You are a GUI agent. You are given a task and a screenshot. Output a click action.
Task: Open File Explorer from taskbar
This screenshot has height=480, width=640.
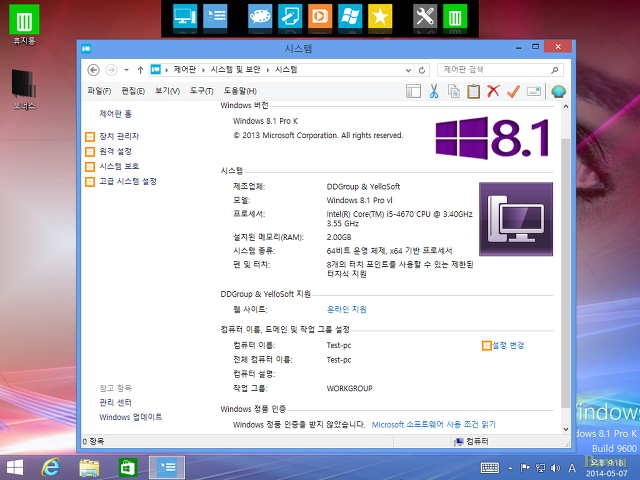click(x=89, y=468)
